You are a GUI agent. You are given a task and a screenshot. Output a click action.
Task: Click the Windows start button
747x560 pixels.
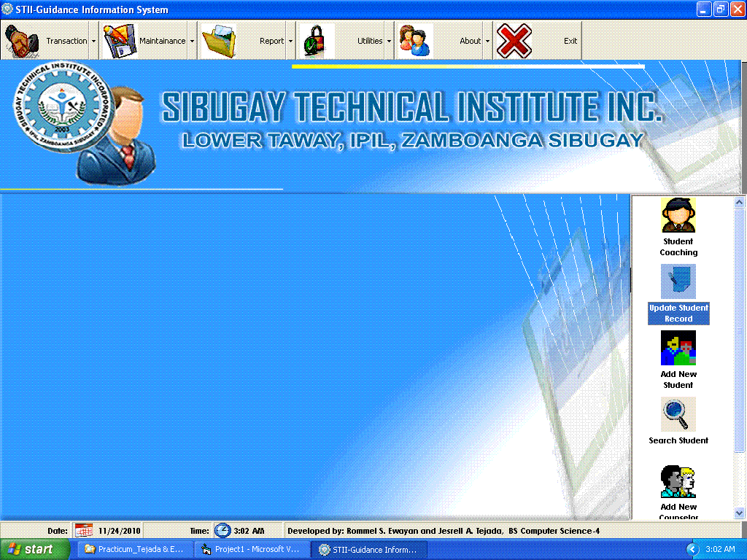pyautogui.click(x=35, y=549)
